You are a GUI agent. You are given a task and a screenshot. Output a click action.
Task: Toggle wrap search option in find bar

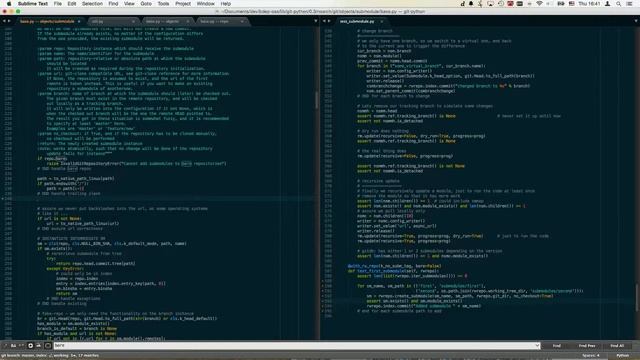(x=30, y=345)
